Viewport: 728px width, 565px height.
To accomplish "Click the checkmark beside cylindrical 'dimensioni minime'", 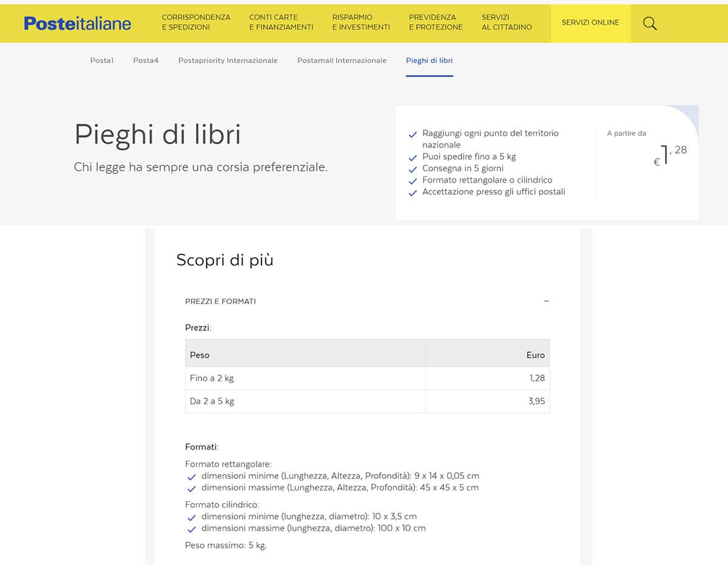I will coord(192,518).
